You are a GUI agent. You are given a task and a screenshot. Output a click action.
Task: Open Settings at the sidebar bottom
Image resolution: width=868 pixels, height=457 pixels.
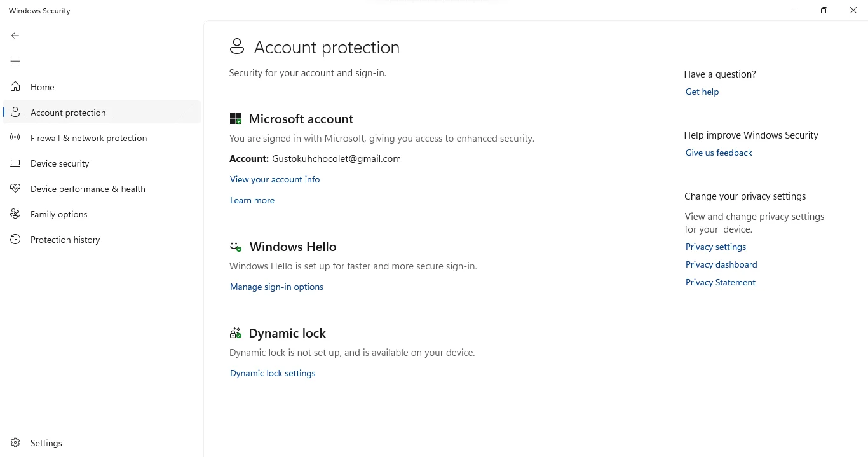(102, 442)
